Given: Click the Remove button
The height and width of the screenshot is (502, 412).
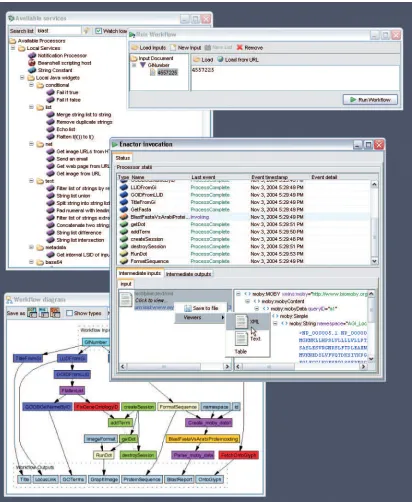Looking at the screenshot, I should [250, 48].
